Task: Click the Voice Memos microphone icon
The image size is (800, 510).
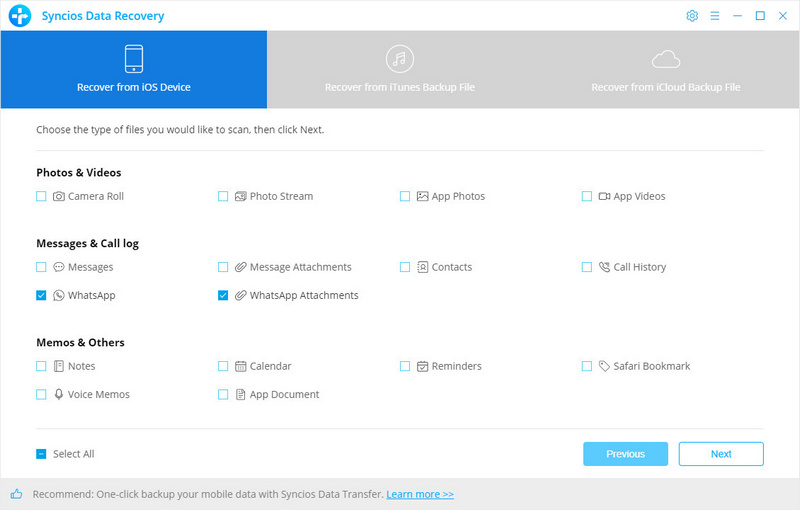Action: [x=59, y=394]
